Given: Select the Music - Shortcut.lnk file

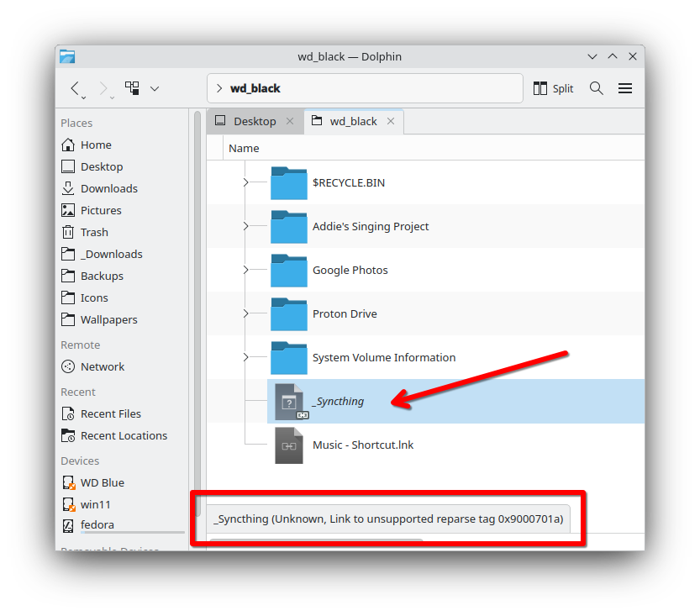Looking at the screenshot, I should (362, 445).
